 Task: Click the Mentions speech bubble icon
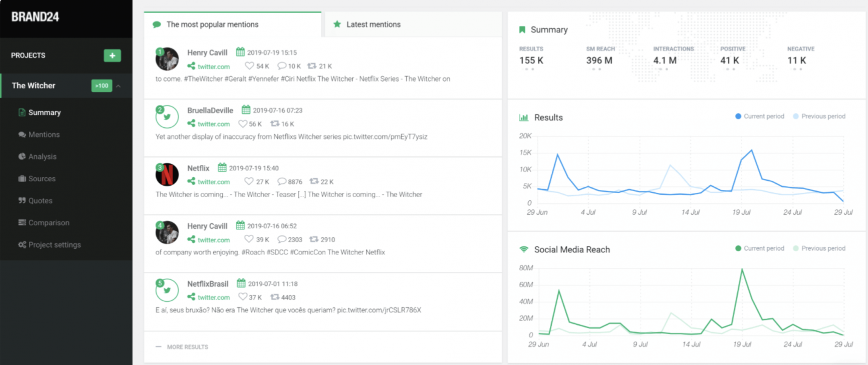coord(22,134)
